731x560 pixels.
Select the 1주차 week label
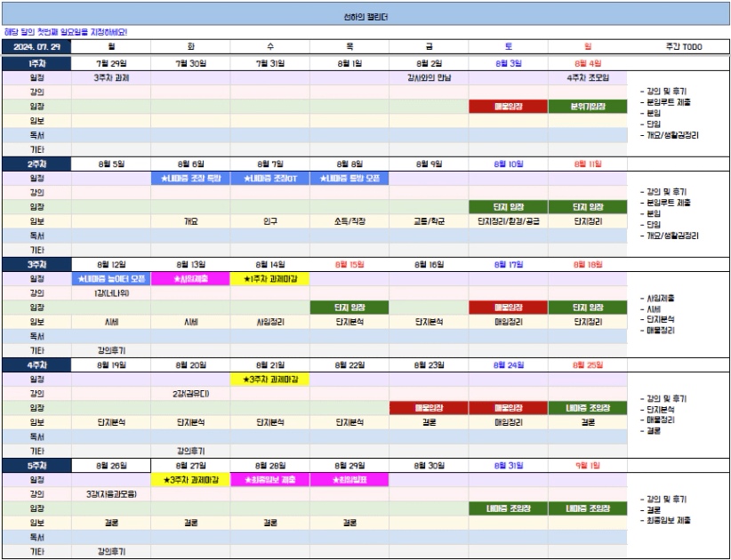coord(36,63)
